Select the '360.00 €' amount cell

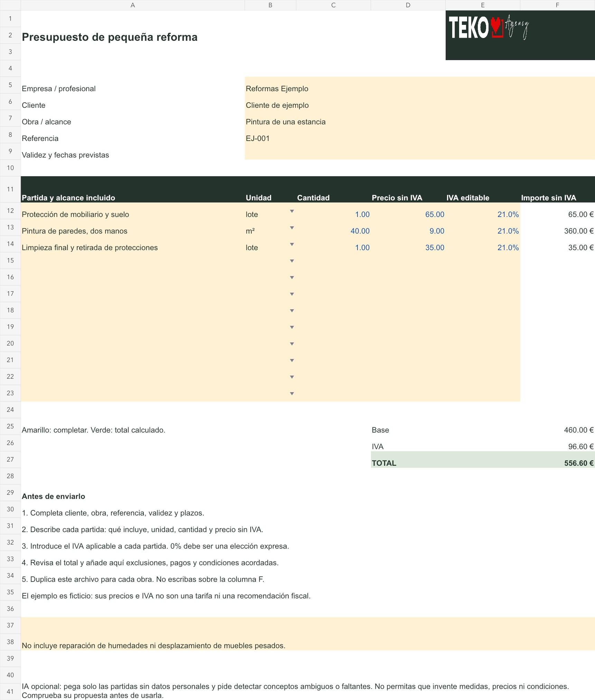tap(557, 227)
